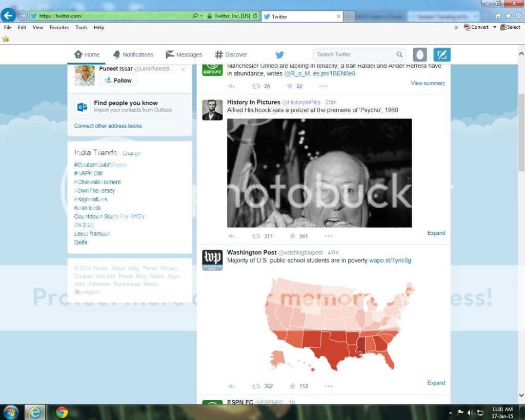Click the page scrollbar down arrow
Viewport: 525px width, 420px height.
[x=521, y=395]
